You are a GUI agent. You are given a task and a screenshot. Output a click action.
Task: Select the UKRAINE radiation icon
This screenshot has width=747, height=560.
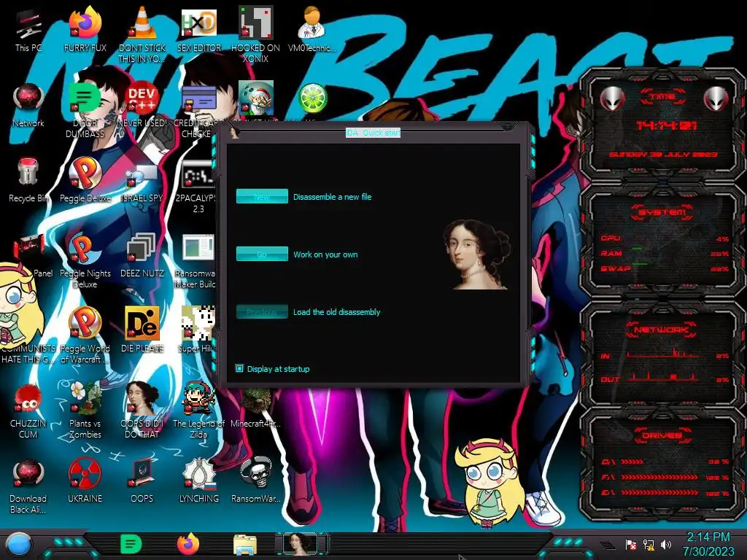(x=85, y=481)
